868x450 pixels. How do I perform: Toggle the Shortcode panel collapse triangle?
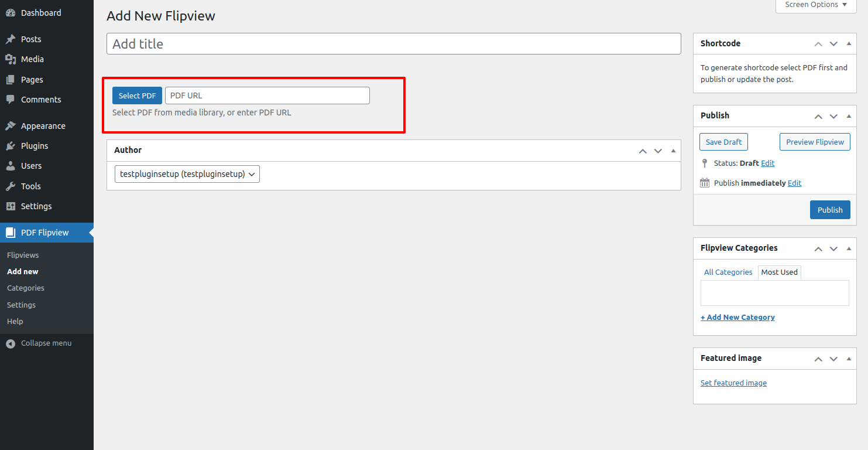coord(849,43)
